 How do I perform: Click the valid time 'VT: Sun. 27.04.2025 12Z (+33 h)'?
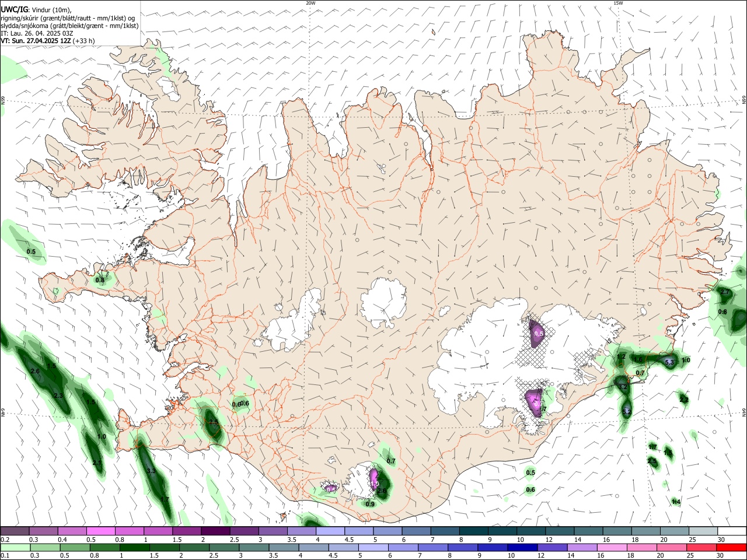pos(48,41)
